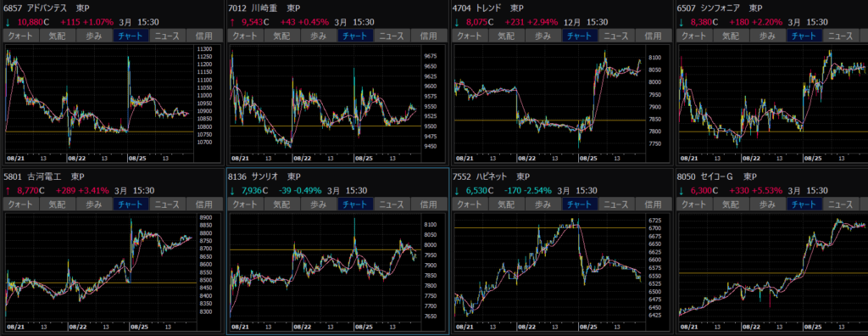Open the ニュース tab for シンフォニア
Viewport: 868px width, 336px height.
click(840, 36)
